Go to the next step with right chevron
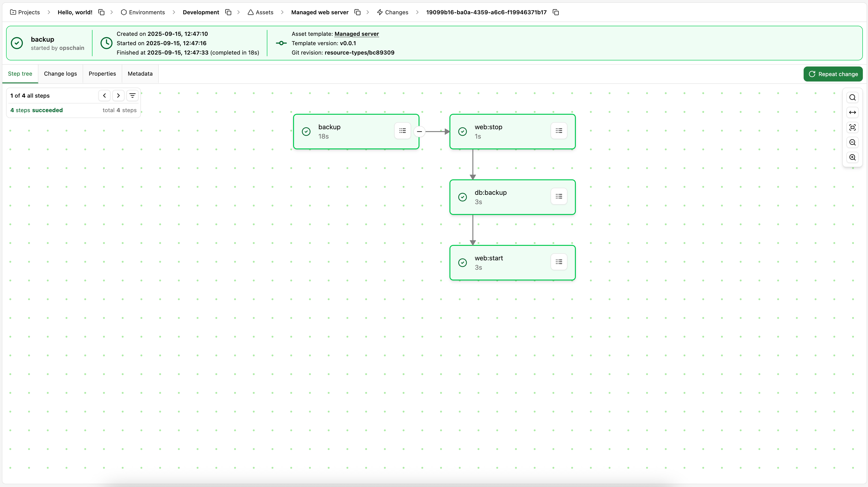The height and width of the screenshot is (487, 868). [118, 95]
